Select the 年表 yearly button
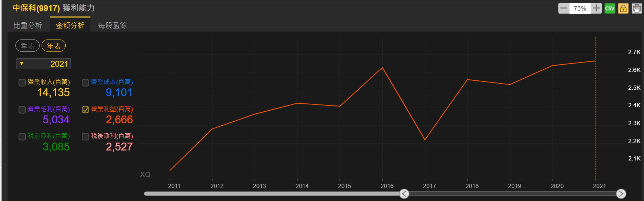This screenshot has height=201, width=644. click(x=54, y=46)
